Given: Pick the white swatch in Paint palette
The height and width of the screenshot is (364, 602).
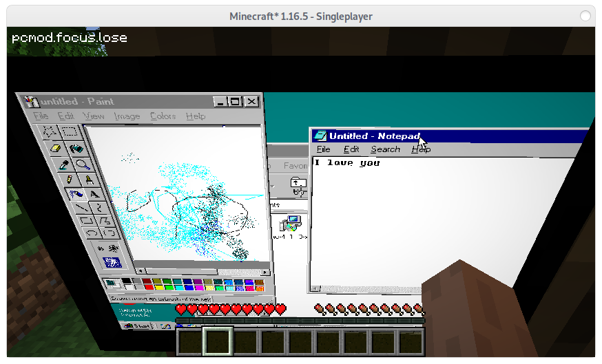Looking at the screenshot, I should [129, 288].
